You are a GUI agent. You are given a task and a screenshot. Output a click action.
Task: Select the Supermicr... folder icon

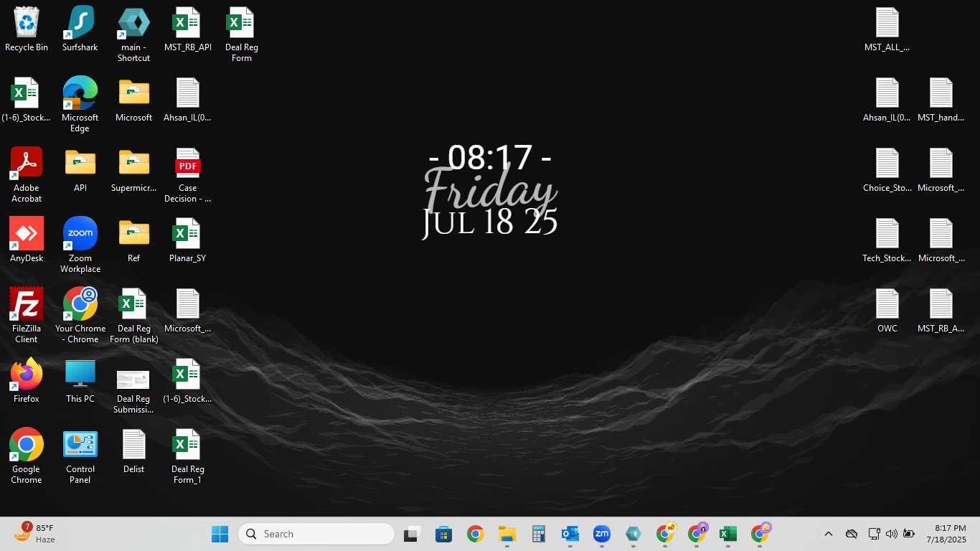click(134, 170)
